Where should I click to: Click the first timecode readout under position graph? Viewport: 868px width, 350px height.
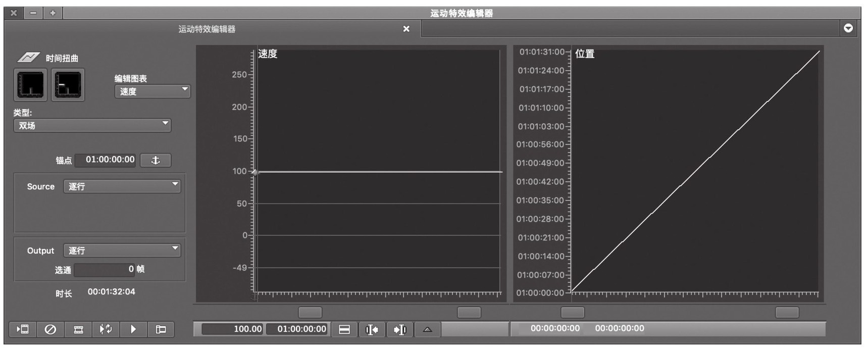(555, 328)
